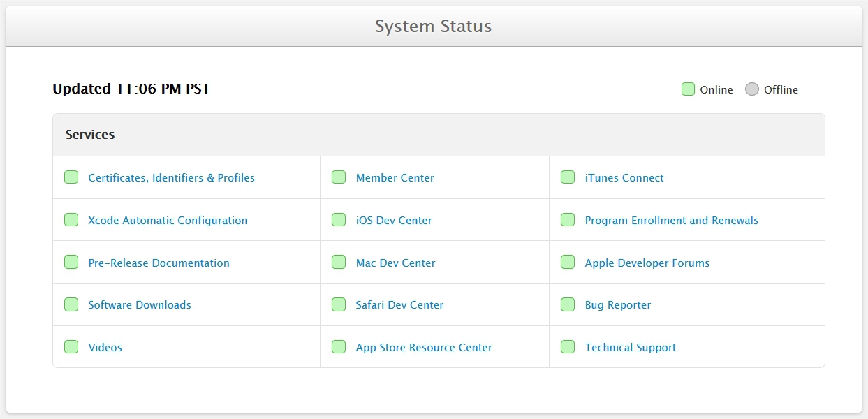Visit the Mac Dev Center link

click(395, 263)
